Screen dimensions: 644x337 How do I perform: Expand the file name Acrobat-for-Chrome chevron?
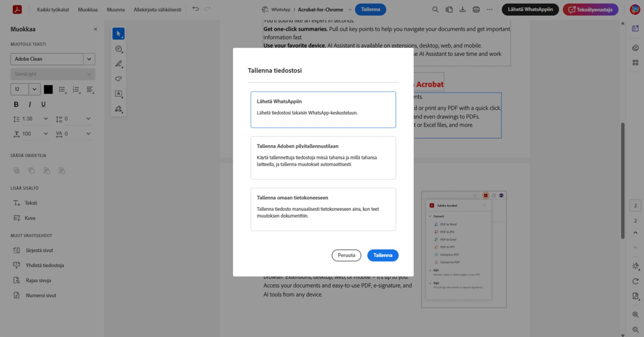coord(350,10)
